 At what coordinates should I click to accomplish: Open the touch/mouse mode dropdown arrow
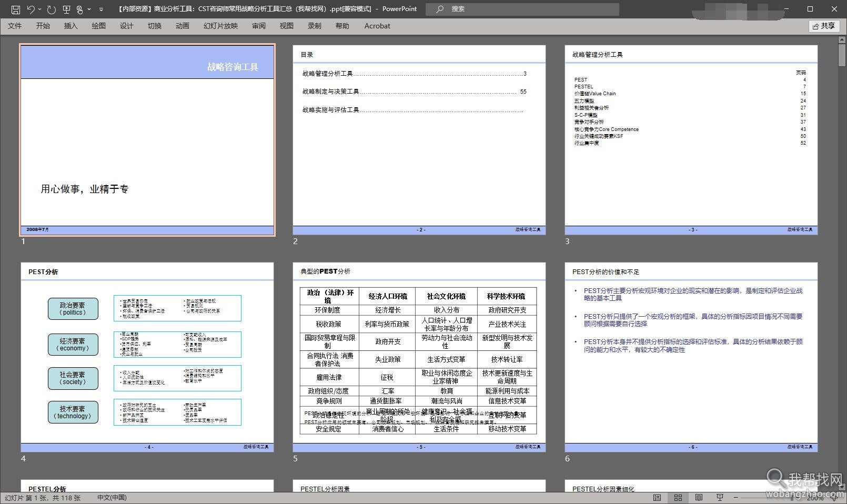89,9
